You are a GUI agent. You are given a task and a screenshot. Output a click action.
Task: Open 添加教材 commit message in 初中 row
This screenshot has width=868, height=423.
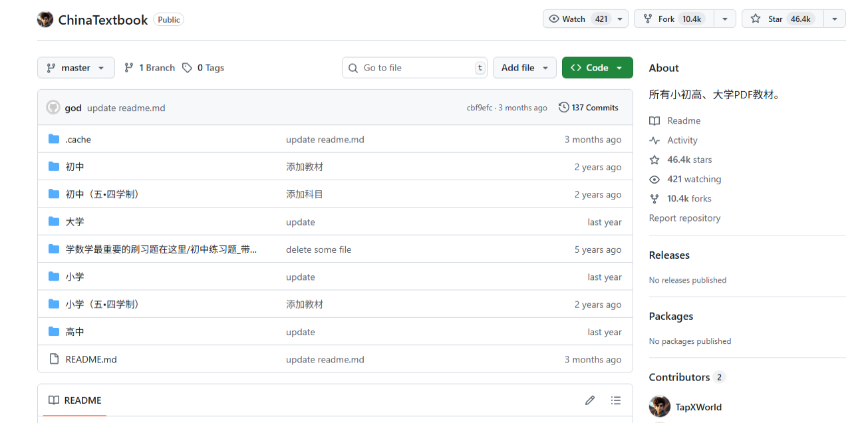click(x=305, y=167)
